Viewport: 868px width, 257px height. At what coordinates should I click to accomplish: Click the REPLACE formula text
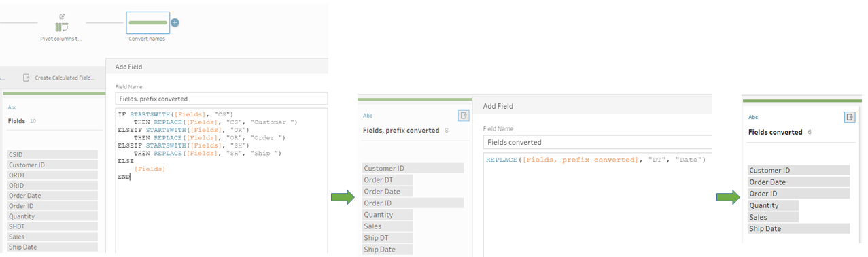[596, 160]
